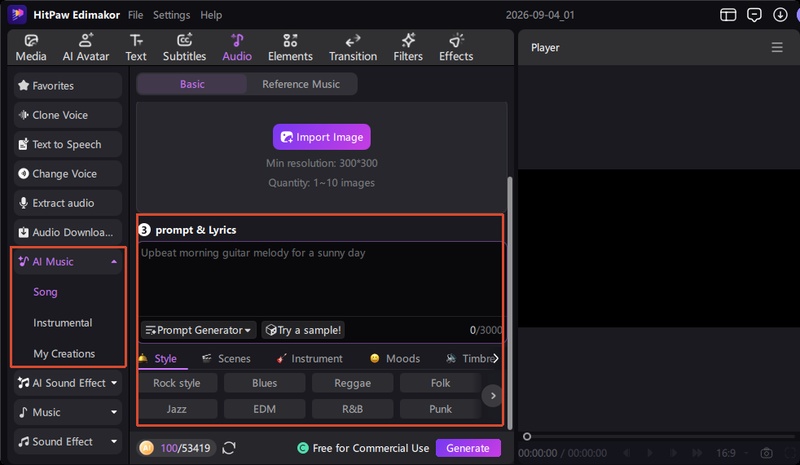Click the Import Image button
Image resolution: width=800 pixels, height=465 pixels.
321,137
